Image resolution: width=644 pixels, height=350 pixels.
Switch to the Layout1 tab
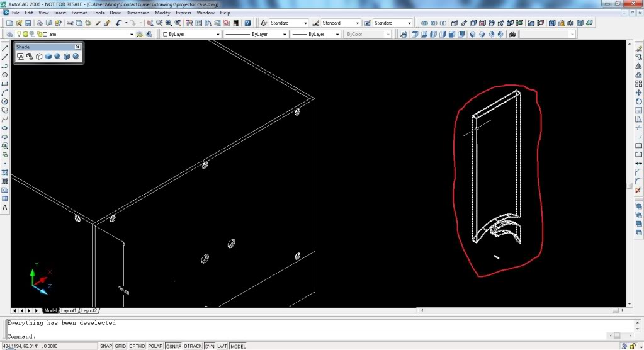[x=69, y=311]
